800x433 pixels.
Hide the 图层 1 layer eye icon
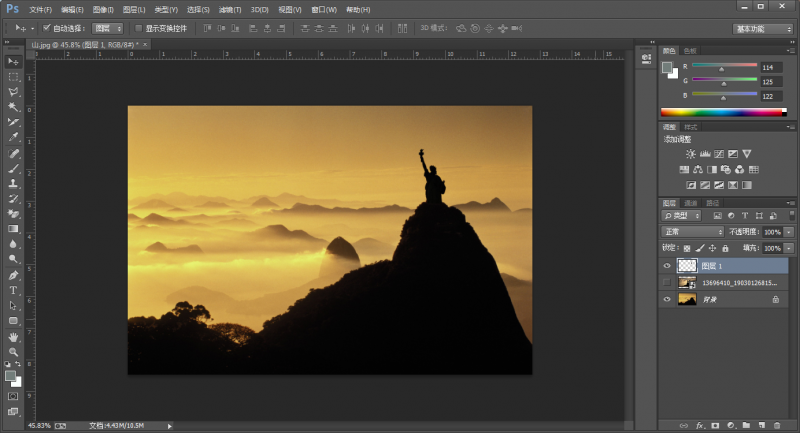click(667, 266)
